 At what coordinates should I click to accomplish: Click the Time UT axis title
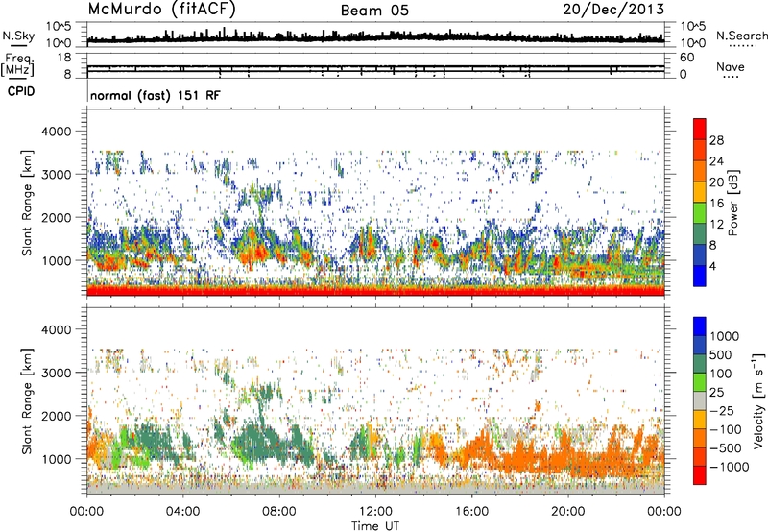[375, 526]
